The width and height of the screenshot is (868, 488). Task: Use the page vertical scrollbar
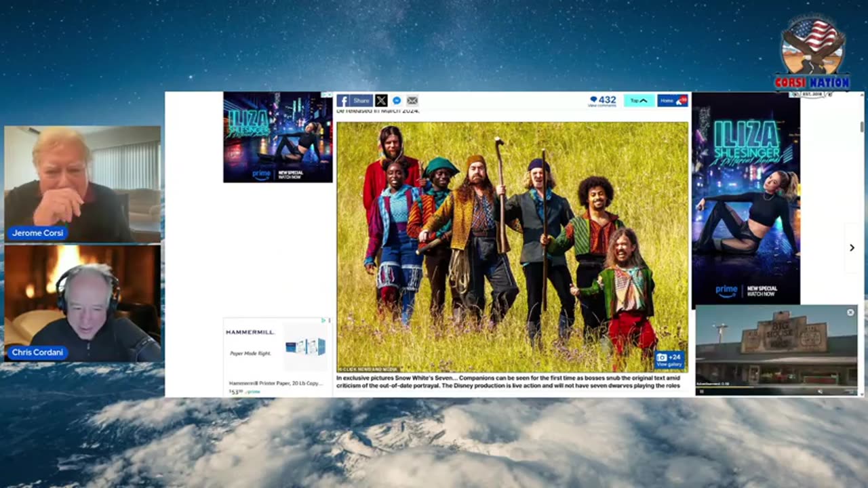pos(861,126)
